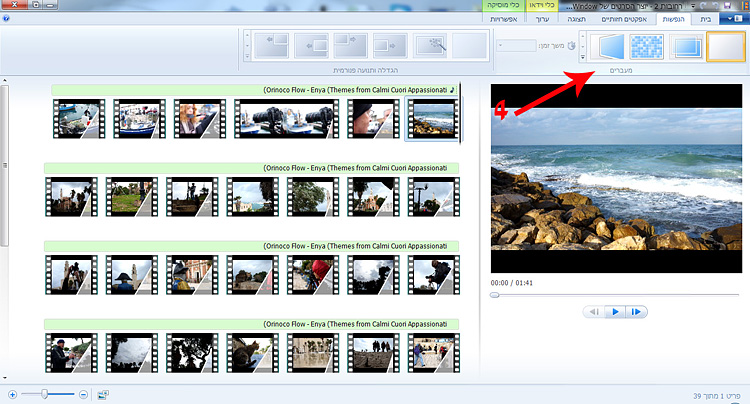Click the minus zoom button in status bar
750x404 pixels.
pos(83,394)
